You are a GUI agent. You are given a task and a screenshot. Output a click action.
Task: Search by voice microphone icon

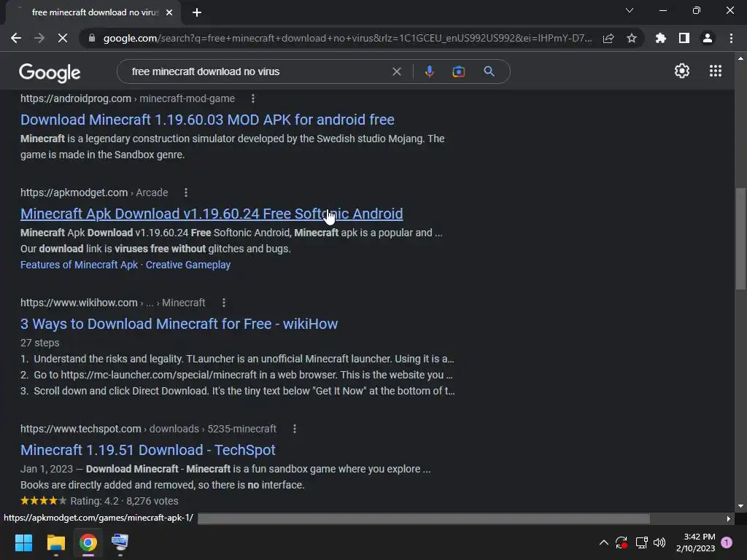pyautogui.click(x=429, y=71)
